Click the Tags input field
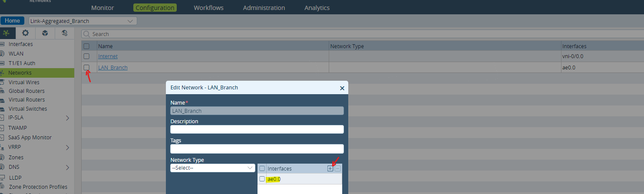This screenshot has width=644, height=194. click(257, 149)
